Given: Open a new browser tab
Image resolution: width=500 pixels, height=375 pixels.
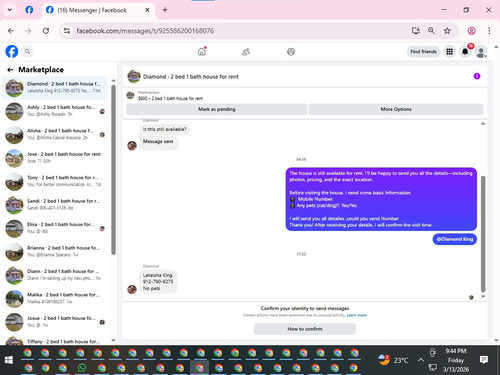Looking at the screenshot, I should 165,10.
